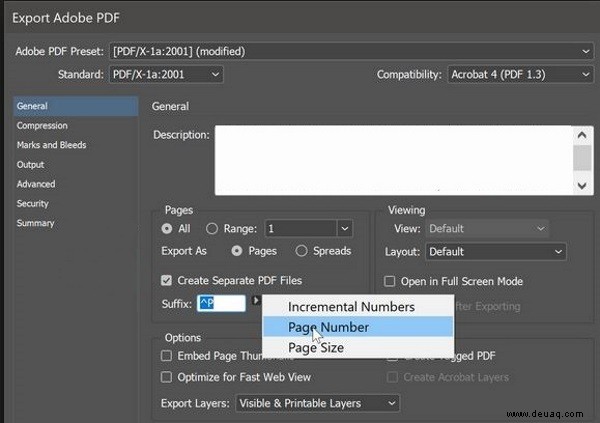
Task: Expand the page Range dropdown arrow
Action: coord(345,229)
